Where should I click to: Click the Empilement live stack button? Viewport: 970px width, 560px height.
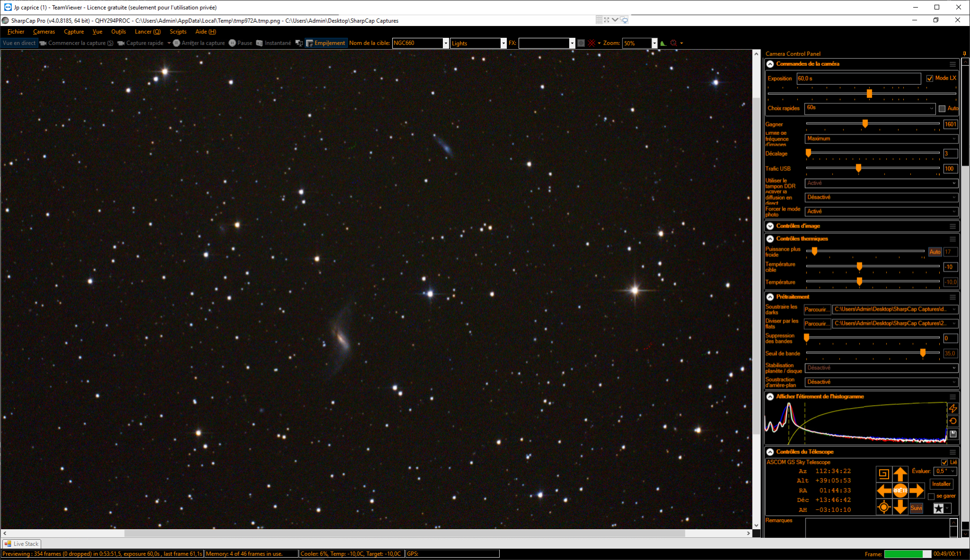tap(326, 43)
